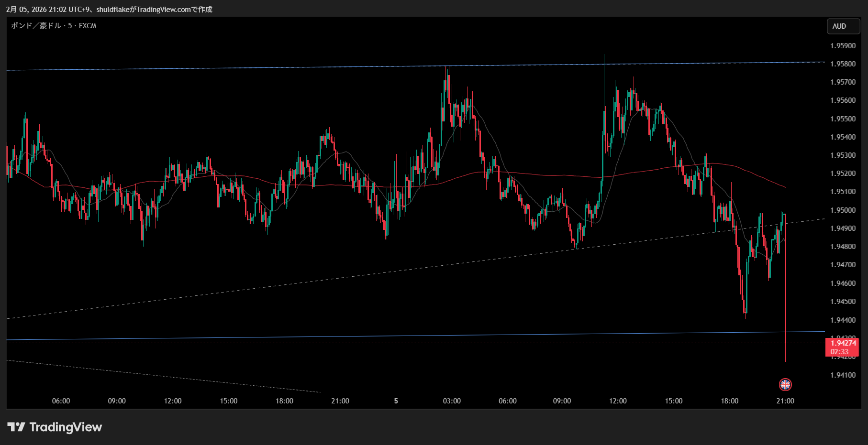
Task: Click the 1.95000 price scale label
Action: (843, 210)
